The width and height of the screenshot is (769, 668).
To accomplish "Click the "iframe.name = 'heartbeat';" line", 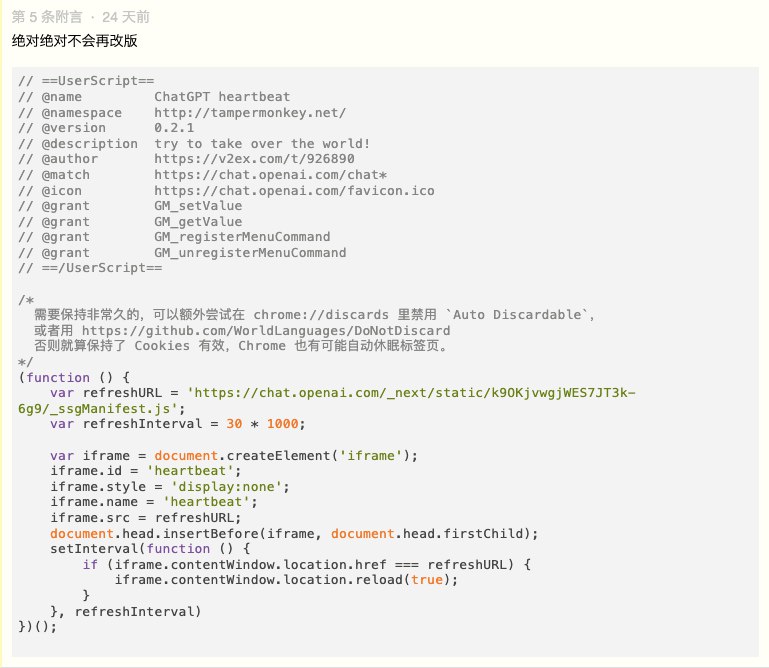I will pyautogui.click(x=154, y=502).
